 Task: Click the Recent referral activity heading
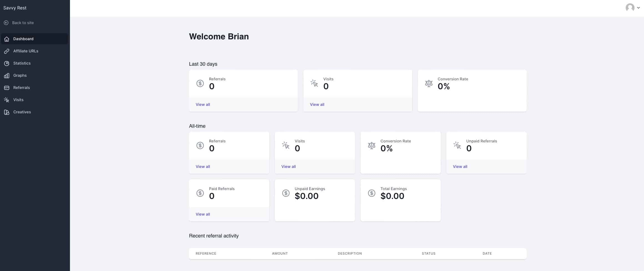click(214, 236)
